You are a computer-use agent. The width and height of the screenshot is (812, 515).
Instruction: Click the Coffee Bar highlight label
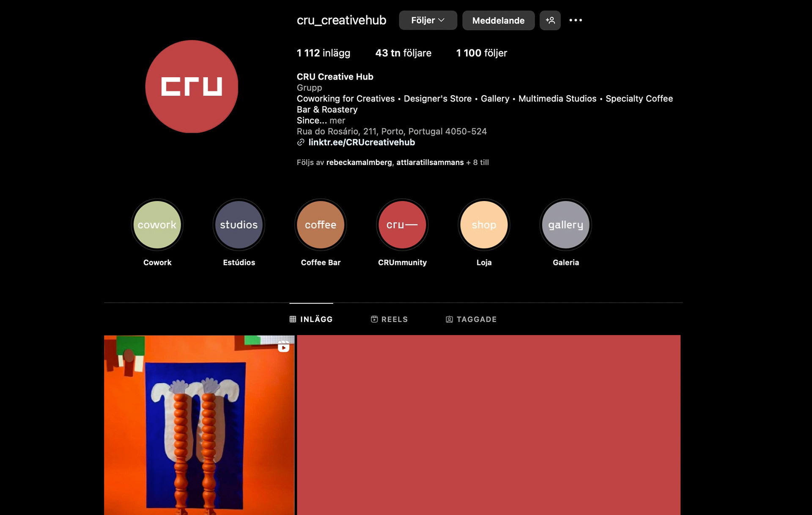321,262
